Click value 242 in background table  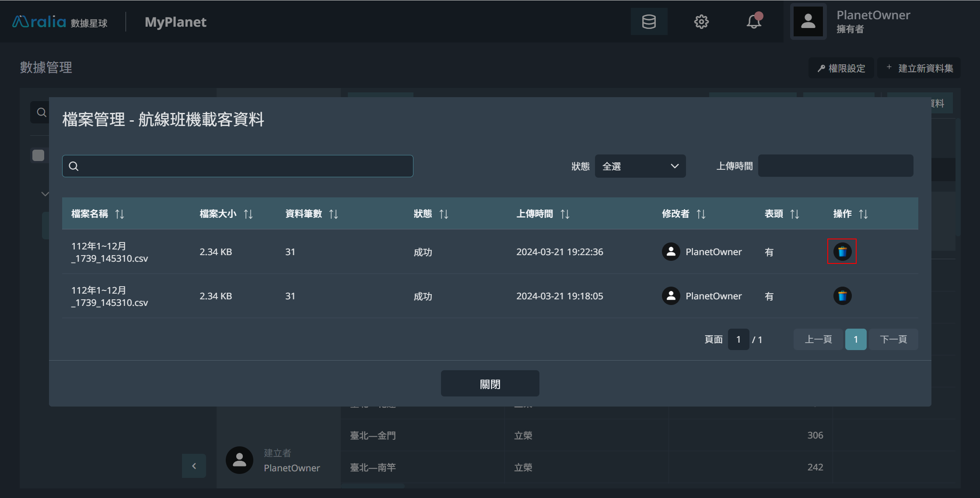click(x=815, y=467)
